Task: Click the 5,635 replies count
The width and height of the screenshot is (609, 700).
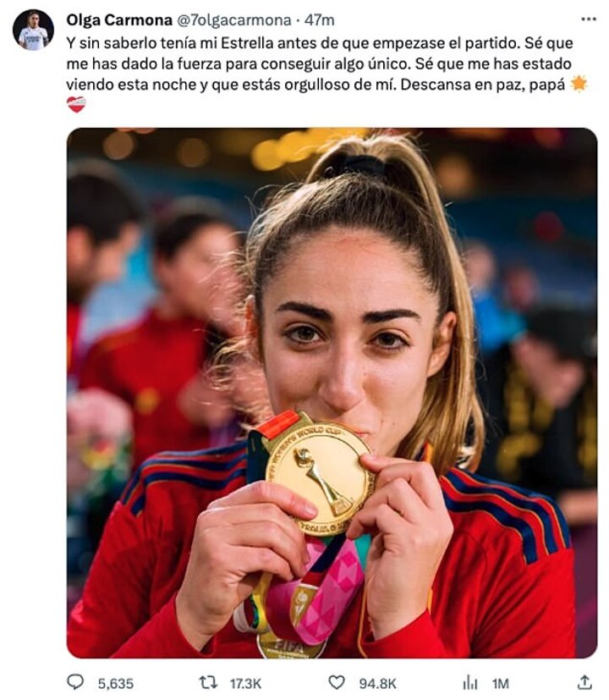Action: 116,683
